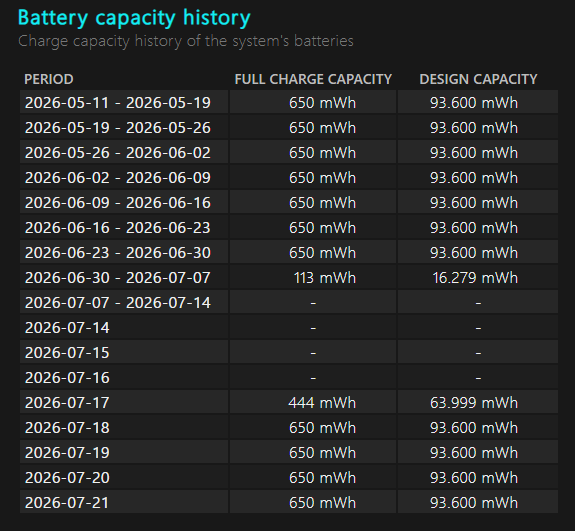Click '650 mWh' in the 2026-07-21 row
The image size is (575, 531).
pyautogui.click(x=322, y=502)
